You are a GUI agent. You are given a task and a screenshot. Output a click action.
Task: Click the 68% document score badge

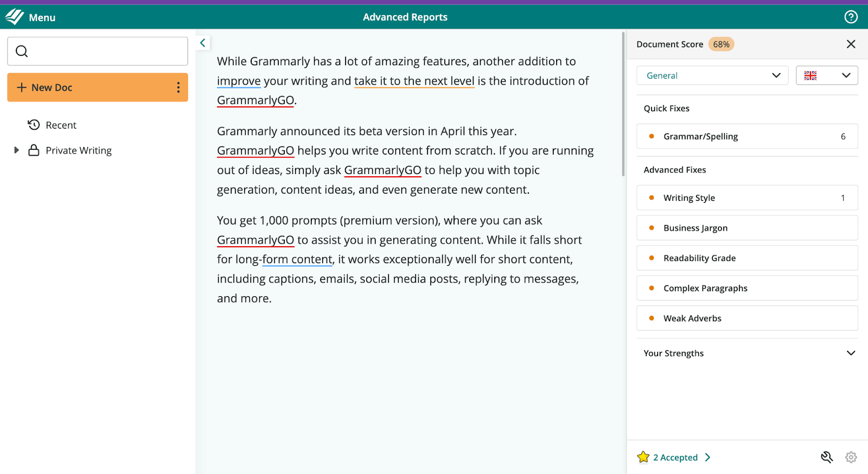coord(721,44)
